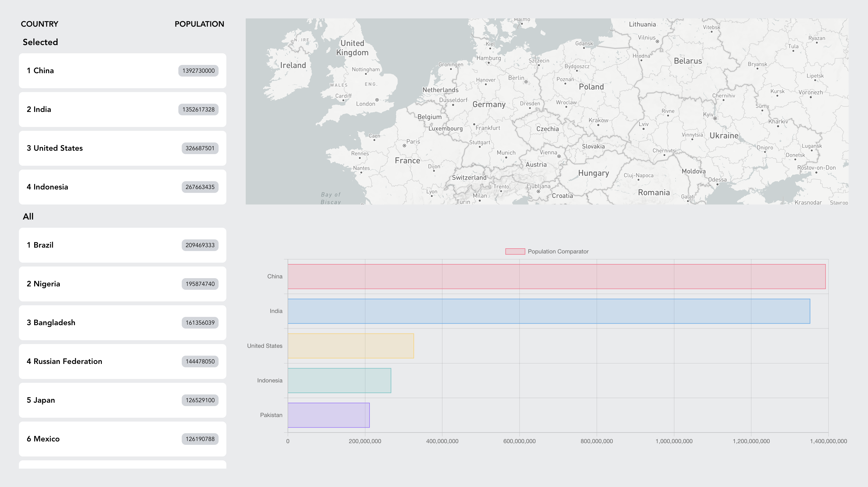
Task: Select Bangladesh from the All list
Action: point(122,322)
